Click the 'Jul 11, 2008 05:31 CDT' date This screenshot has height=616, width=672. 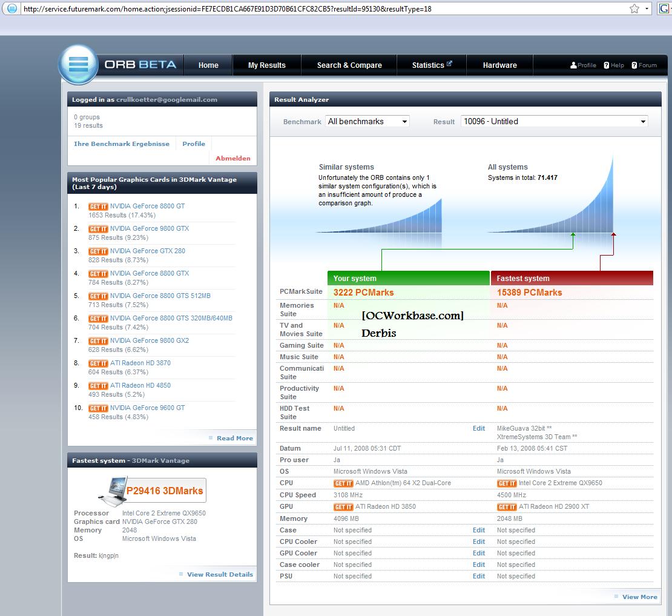click(x=367, y=448)
